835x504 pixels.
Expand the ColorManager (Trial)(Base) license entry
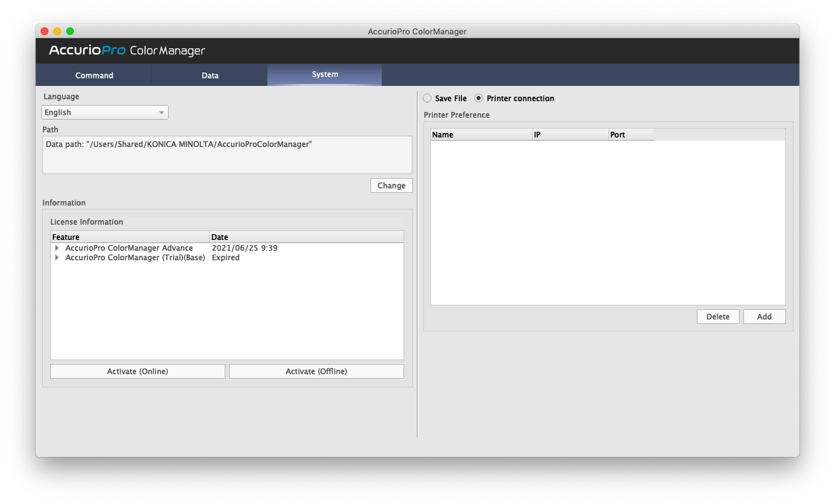tap(57, 258)
